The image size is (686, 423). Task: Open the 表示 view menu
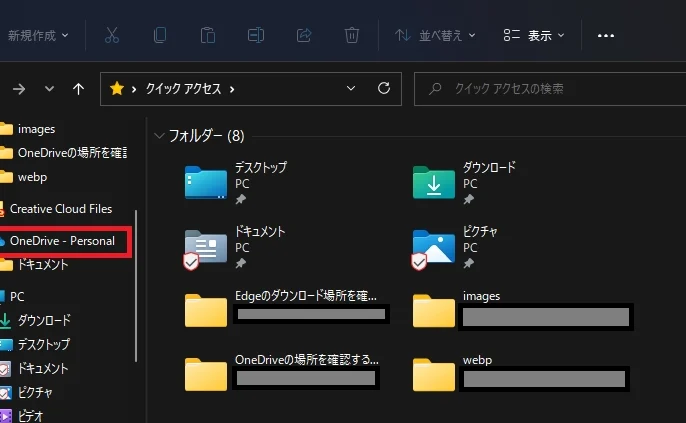click(534, 35)
